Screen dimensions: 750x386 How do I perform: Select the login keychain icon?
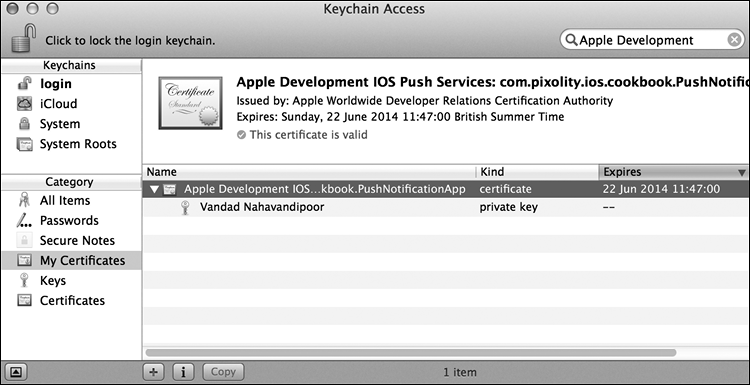(24, 84)
